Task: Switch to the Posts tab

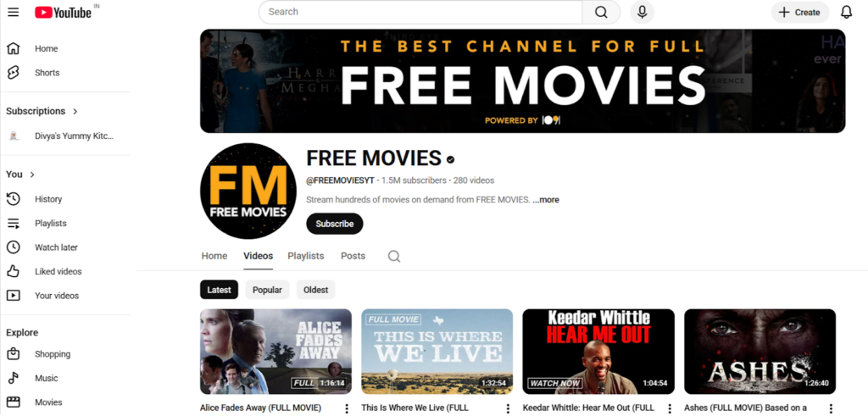Action: (353, 256)
